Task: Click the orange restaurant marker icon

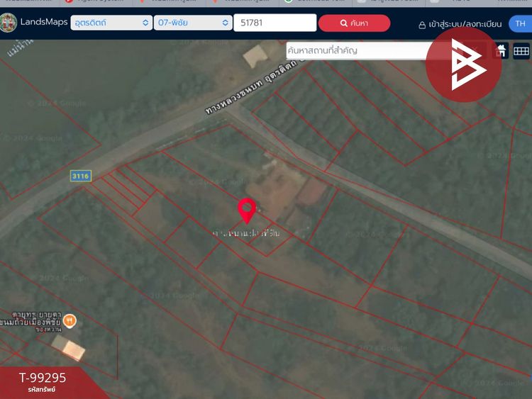Action: point(70,320)
